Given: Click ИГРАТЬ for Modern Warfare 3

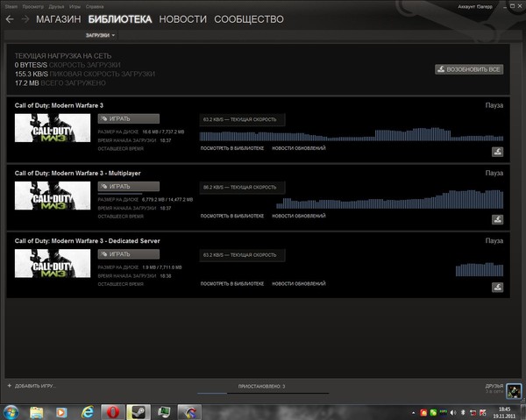Looking at the screenshot, I should click(x=129, y=118).
